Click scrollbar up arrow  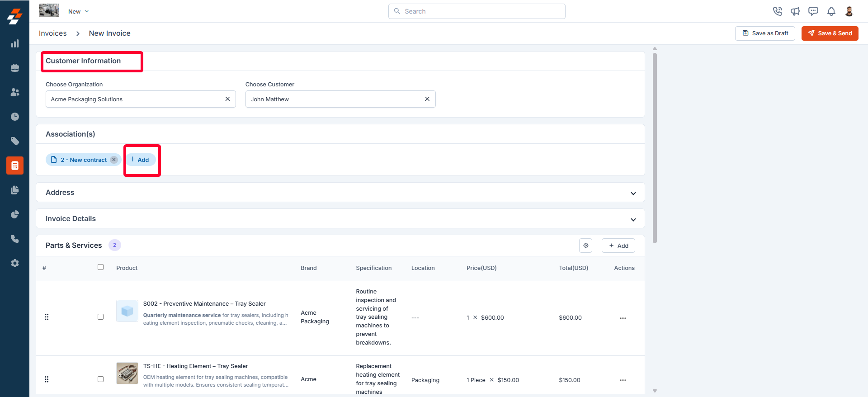click(x=655, y=48)
